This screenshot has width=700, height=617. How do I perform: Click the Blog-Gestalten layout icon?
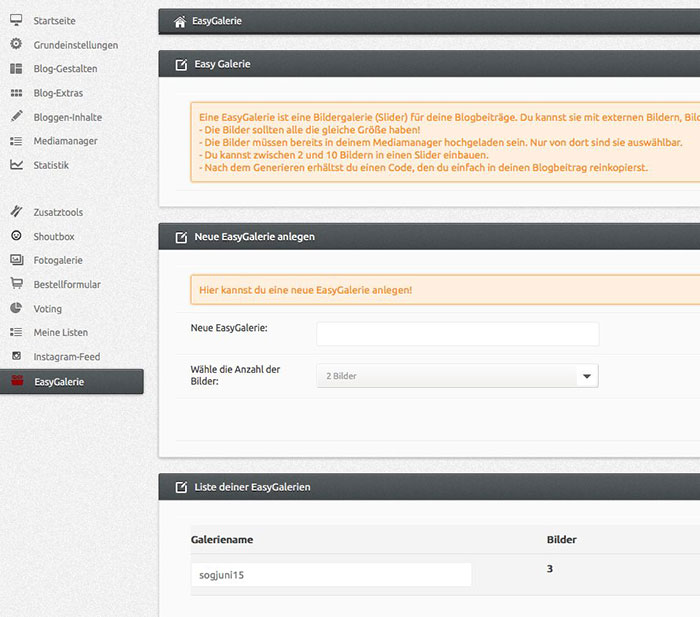(x=16, y=68)
